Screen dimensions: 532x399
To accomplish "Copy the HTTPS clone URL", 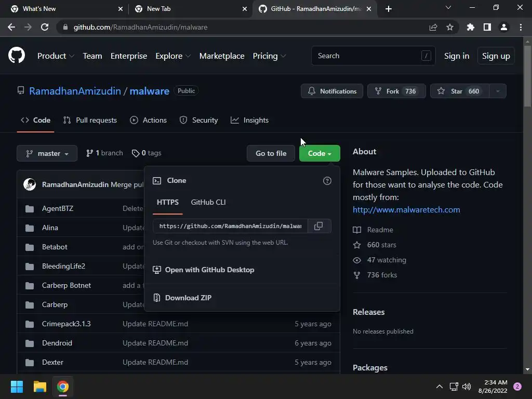I will (318, 226).
